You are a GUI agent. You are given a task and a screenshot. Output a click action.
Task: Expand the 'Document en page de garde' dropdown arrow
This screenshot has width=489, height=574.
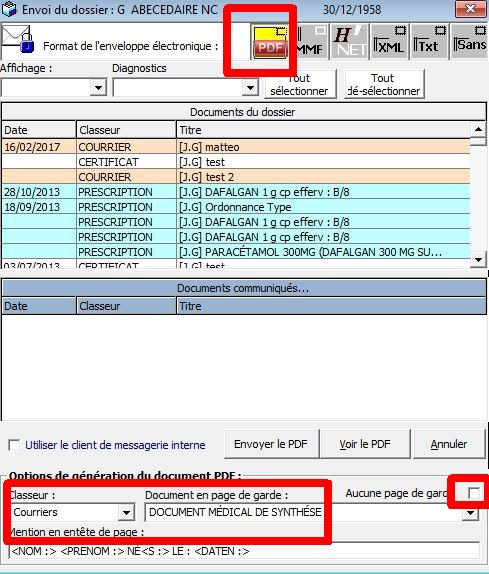click(x=470, y=514)
